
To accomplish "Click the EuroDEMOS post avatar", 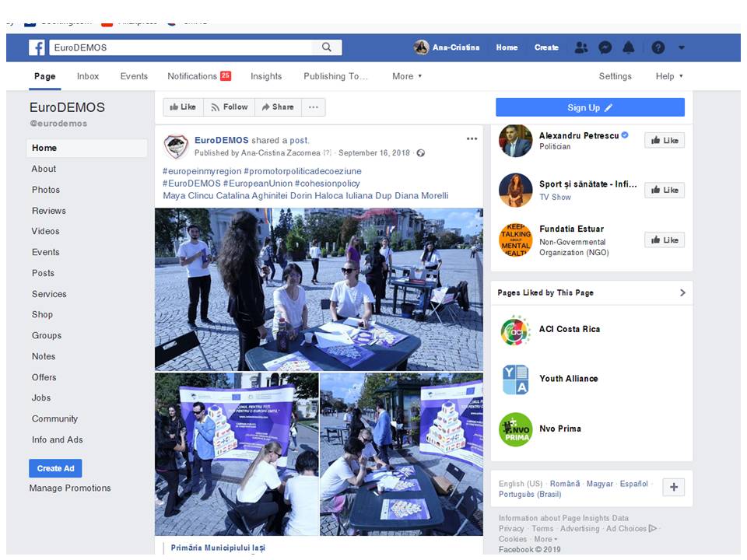I will (x=176, y=147).
